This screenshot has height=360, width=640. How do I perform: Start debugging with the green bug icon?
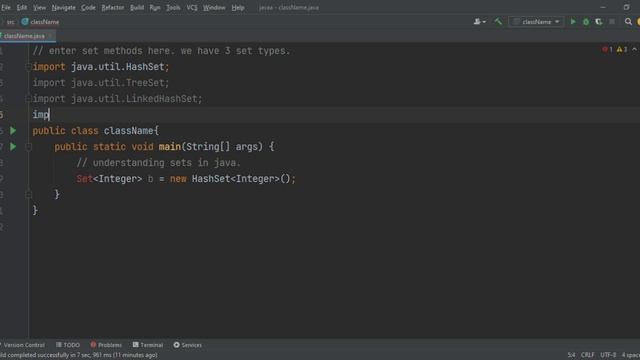pos(586,22)
